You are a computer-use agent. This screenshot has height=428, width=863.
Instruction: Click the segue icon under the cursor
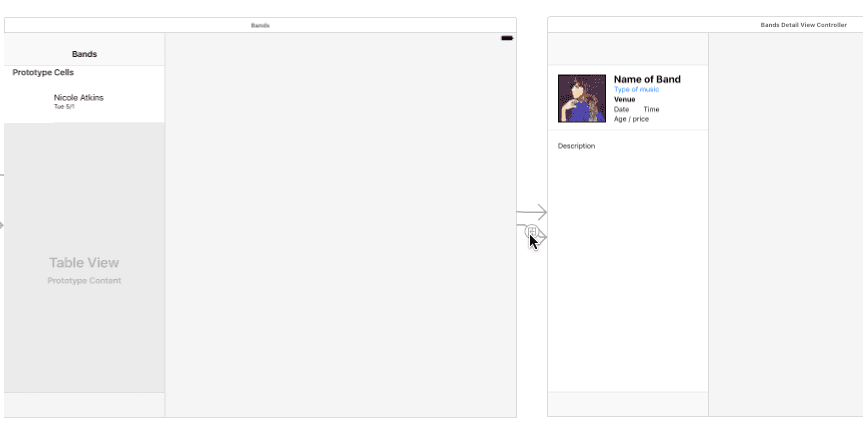[x=531, y=231]
